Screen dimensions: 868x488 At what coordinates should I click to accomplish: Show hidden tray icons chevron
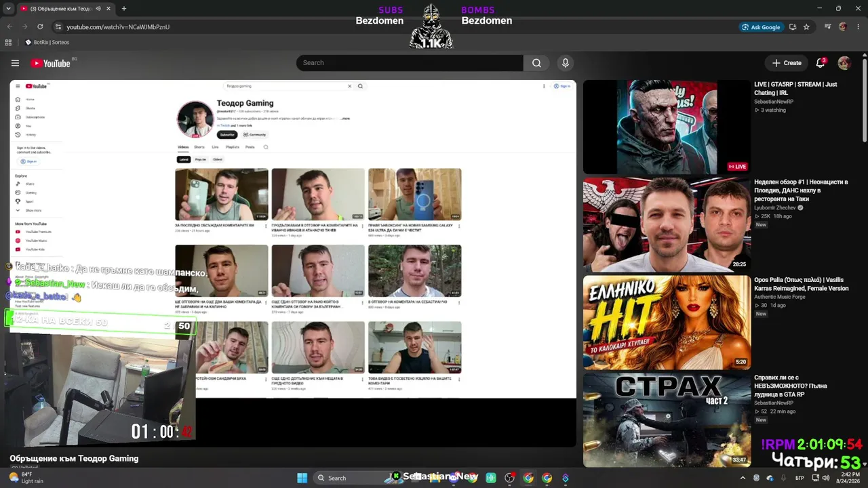point(743,478)
